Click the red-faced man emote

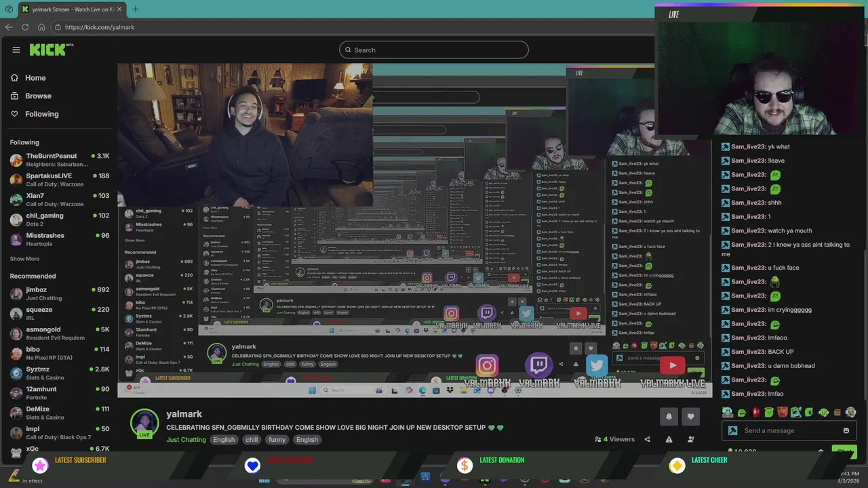click(783, 412)
